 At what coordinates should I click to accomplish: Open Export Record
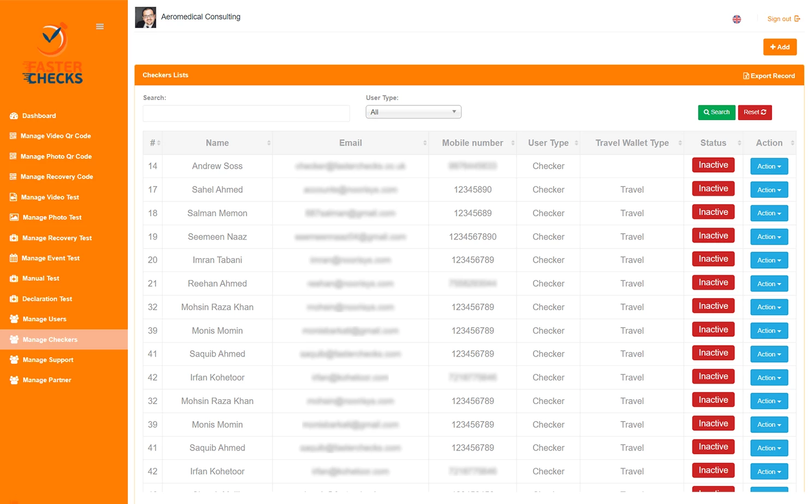coord(769,75)
